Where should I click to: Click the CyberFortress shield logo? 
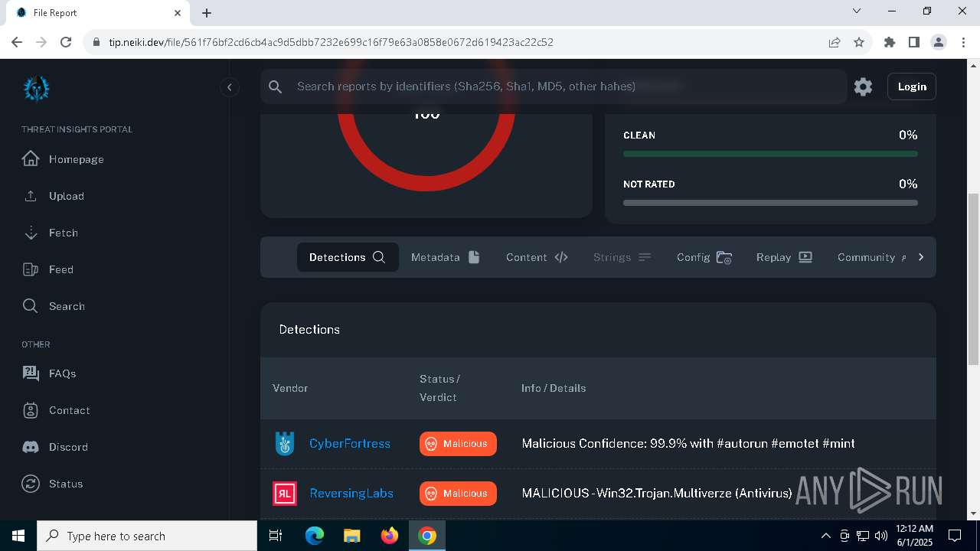[285, 443]
